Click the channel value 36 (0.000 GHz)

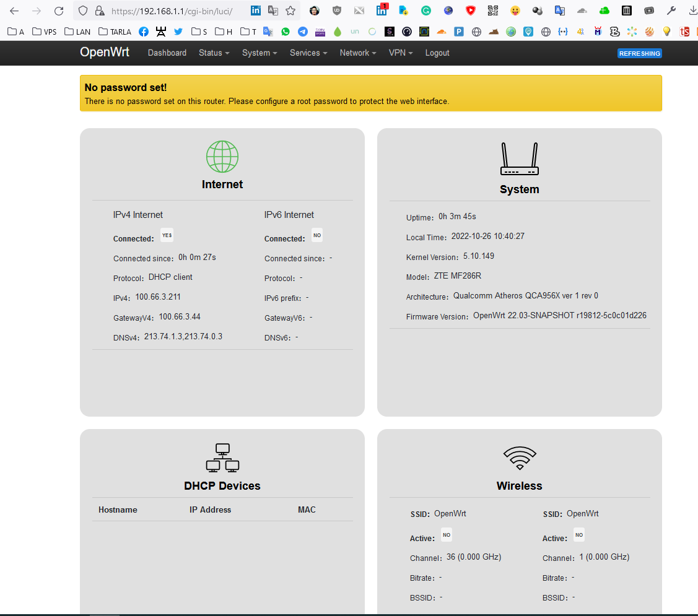(474, 557)
